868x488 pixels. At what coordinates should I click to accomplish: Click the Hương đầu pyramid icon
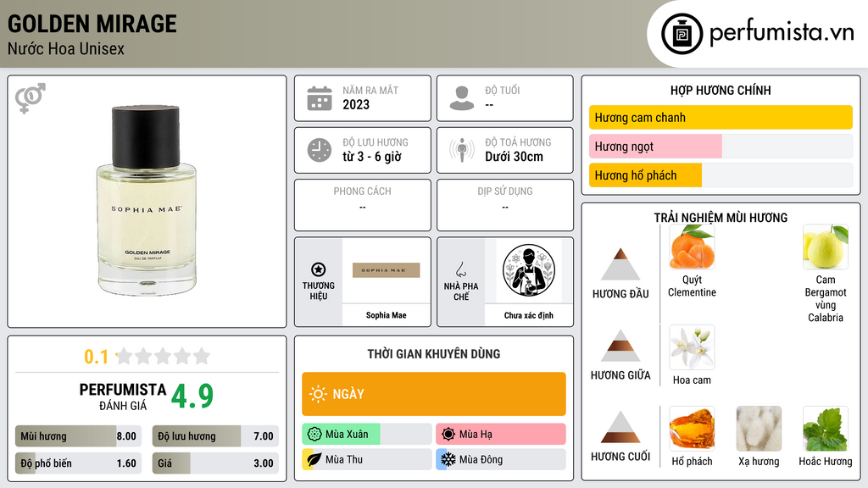[x=620, y=264]
